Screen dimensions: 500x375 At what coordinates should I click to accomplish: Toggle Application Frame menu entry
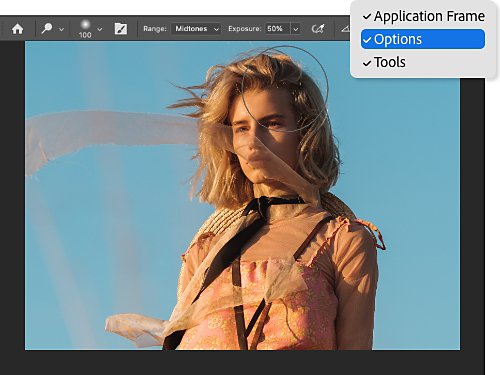tap(423, 16)
